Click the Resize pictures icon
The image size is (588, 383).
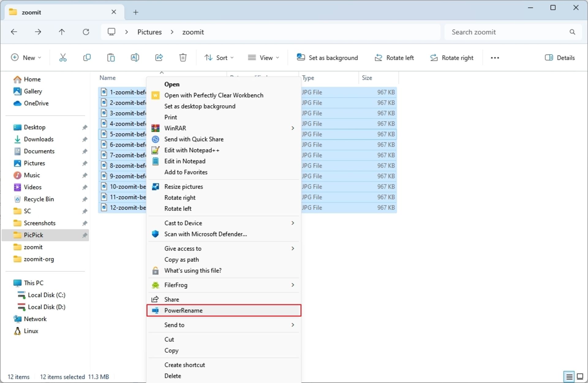156,187
